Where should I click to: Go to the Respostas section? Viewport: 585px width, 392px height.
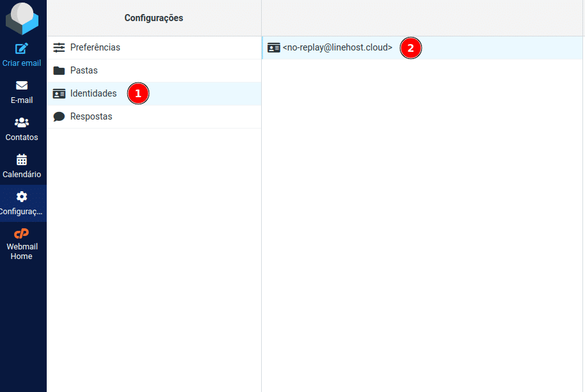(91, 116)
